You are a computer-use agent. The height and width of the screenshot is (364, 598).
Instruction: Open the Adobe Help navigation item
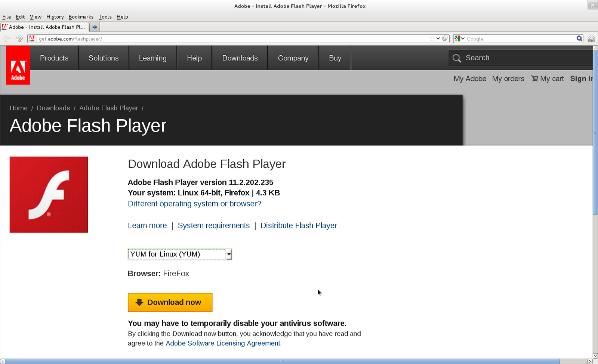point(194,58)
